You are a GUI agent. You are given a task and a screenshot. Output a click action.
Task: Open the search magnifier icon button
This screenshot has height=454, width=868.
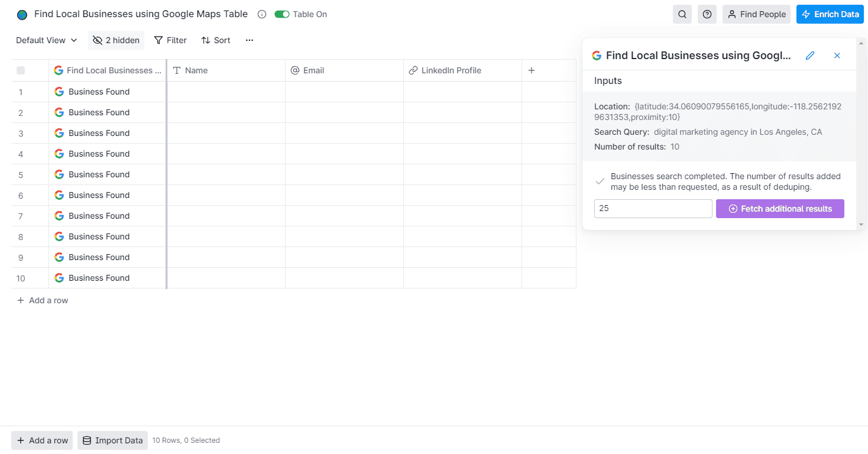(682, 14)
